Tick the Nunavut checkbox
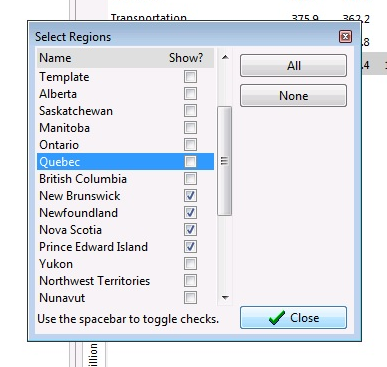 pyautogui.click(x=190, y=298)
